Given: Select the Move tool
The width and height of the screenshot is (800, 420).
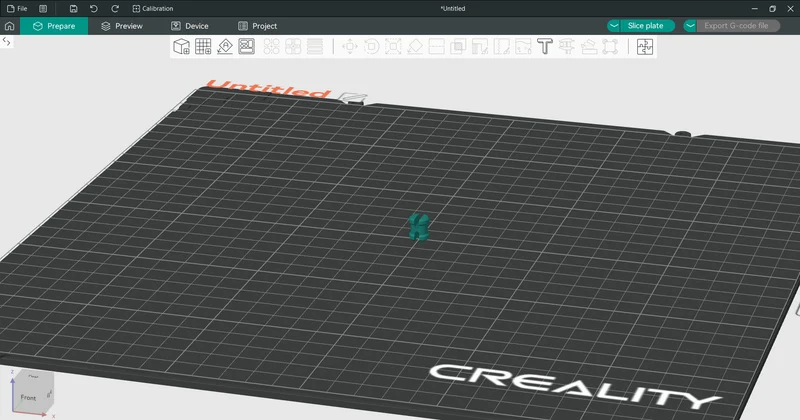Looking at the screenshot, I should [350, 46].
